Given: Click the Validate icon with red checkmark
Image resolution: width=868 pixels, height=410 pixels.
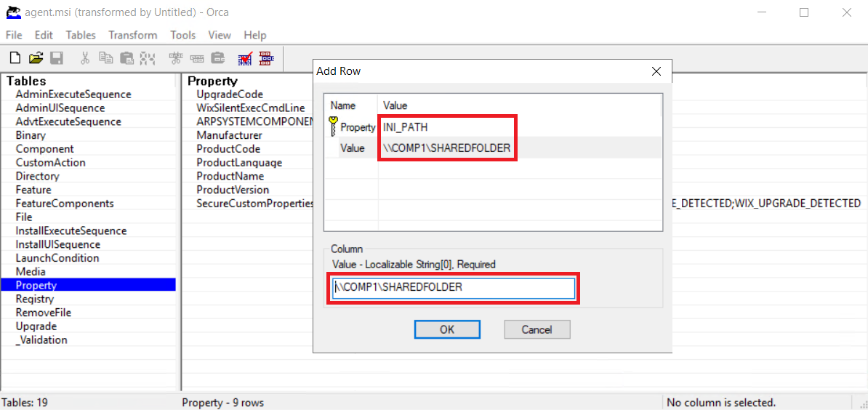Looking at the screenshot, I should 245,58.
